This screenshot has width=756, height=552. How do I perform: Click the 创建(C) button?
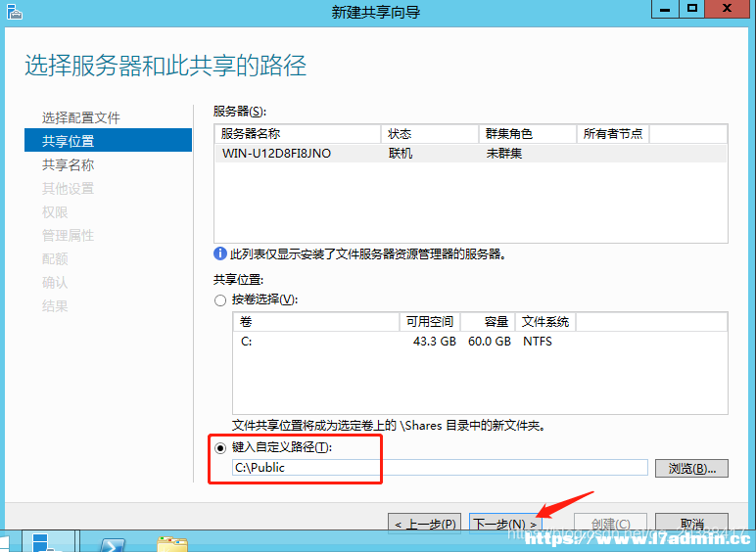[610, 523]
